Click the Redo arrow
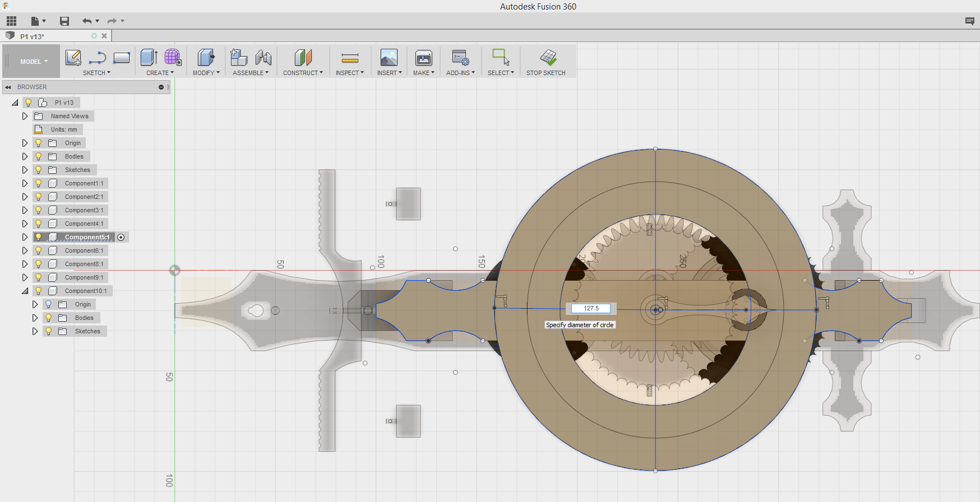 [112, 21]
